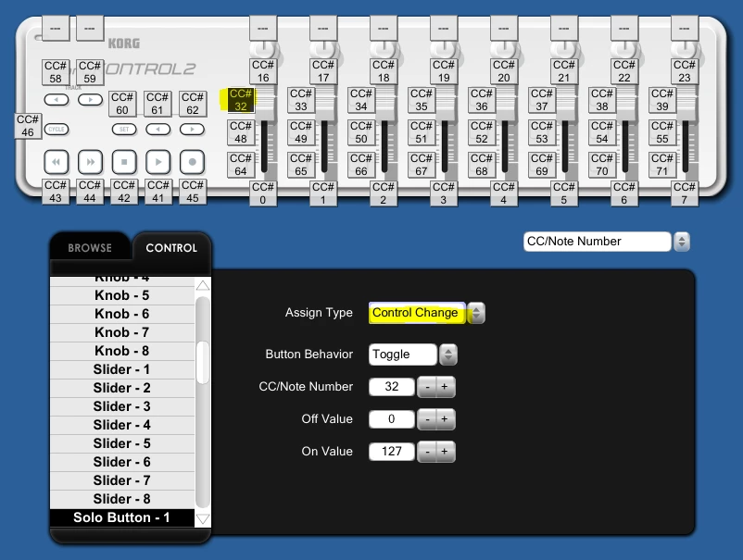743x560 pixels.
Task: Increase the Off Value
Action: [x=445, y=419]
